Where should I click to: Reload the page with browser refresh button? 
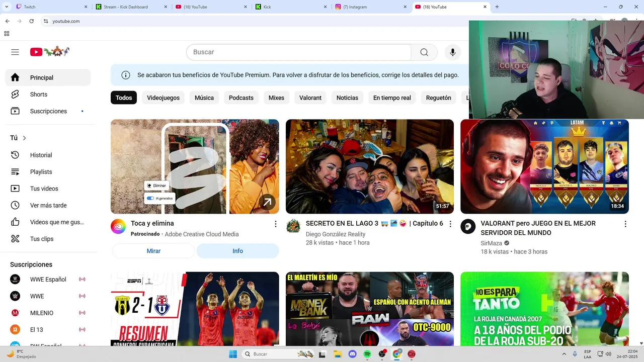point(31,21)
